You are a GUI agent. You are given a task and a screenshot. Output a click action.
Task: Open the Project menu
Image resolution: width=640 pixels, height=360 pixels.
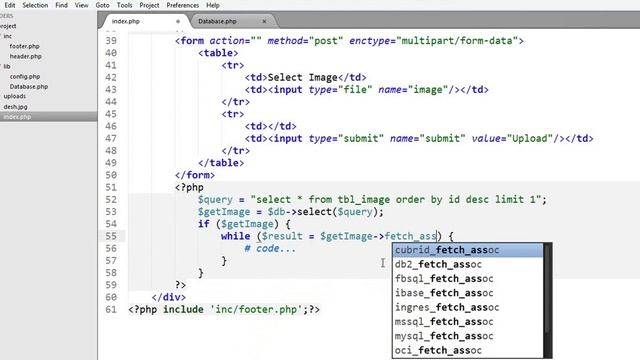click(149, 5)
